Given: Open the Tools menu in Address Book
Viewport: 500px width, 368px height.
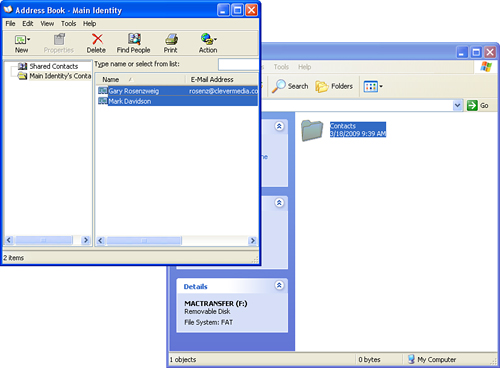Looking at the screenshot, I should [68, 24].
